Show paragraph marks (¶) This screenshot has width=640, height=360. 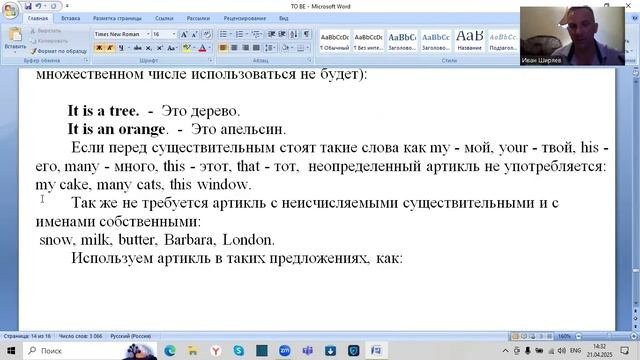(x=306, y=34)
